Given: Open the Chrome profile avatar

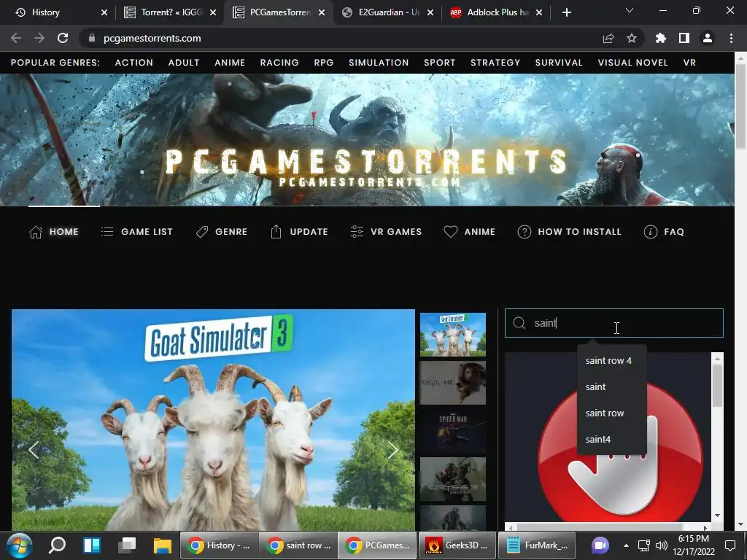Looking at the screenshot, I should (x=708, y=38).
